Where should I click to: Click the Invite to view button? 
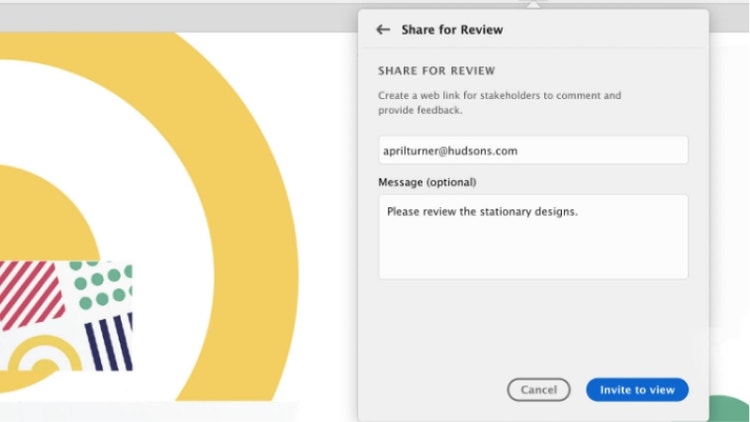(x=637, y=389)
